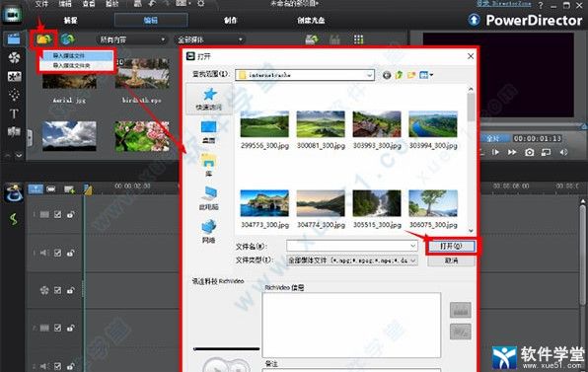Open the Effects Room fan icon
Screen dimensions: 588x372
coord(14,57)
